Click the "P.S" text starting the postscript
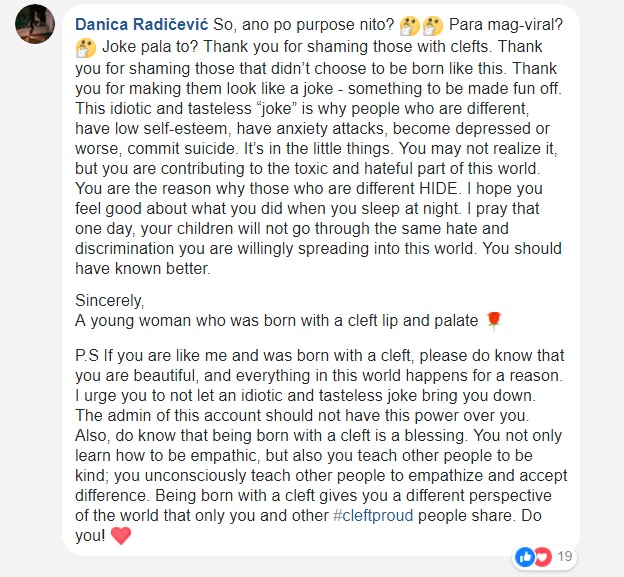This screenshot has height=577, width=624. 87,355
